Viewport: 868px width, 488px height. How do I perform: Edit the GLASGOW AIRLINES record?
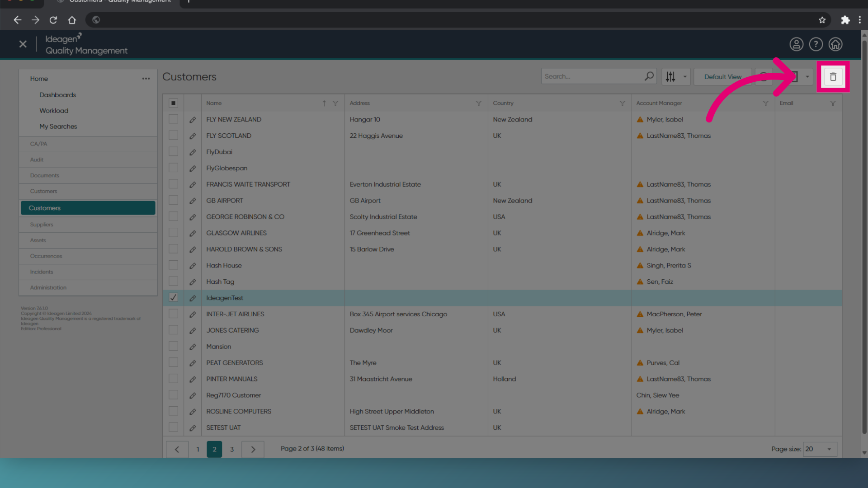coord(193,234)
